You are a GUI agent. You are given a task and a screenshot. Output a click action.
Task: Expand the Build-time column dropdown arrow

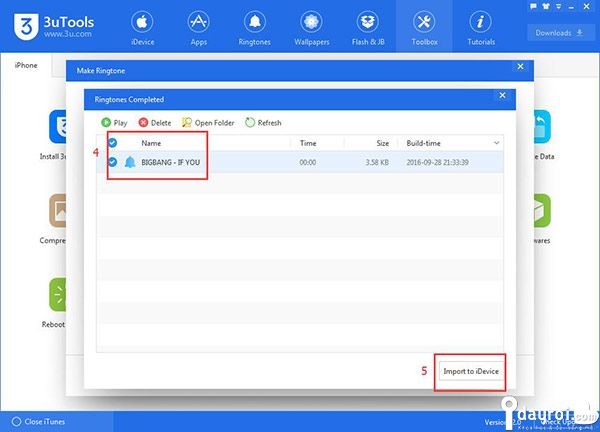click(x=497, y=143)
